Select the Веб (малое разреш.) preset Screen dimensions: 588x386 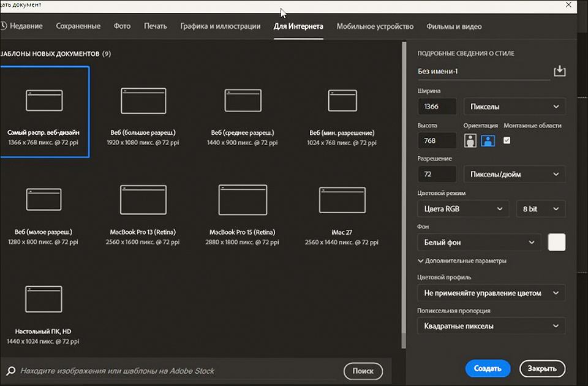point(43,216)
